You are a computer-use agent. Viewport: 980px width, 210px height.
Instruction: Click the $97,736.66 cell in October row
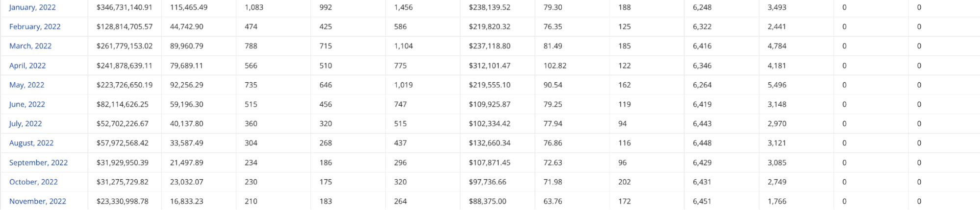(x=487, y=182)
